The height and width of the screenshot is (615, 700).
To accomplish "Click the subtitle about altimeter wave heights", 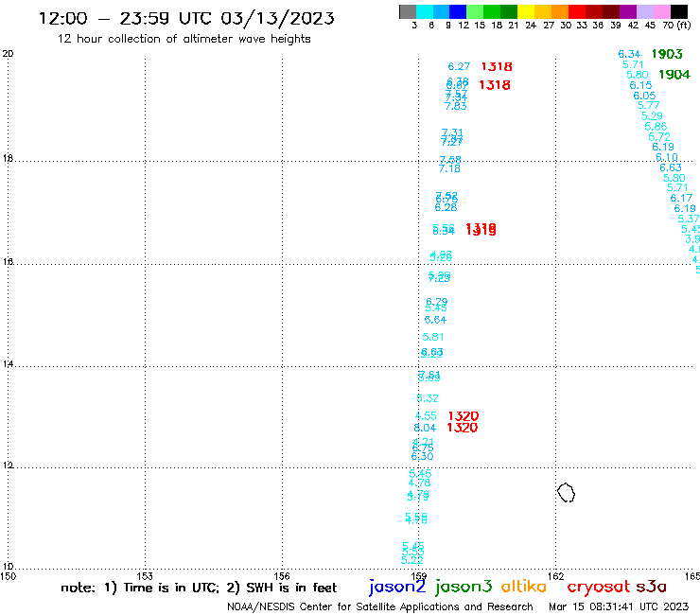I will [184, 39].
